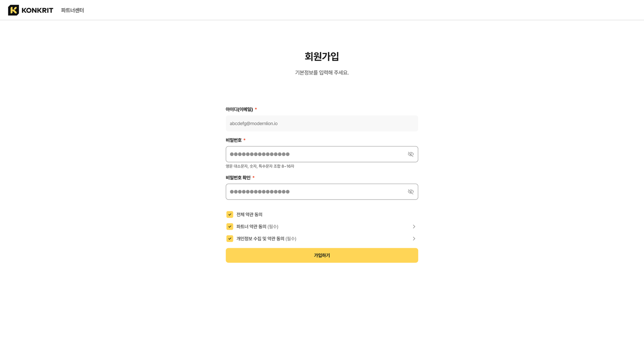
Task: Click the 비밀번호 확인 label
Action: click(238, 178)
